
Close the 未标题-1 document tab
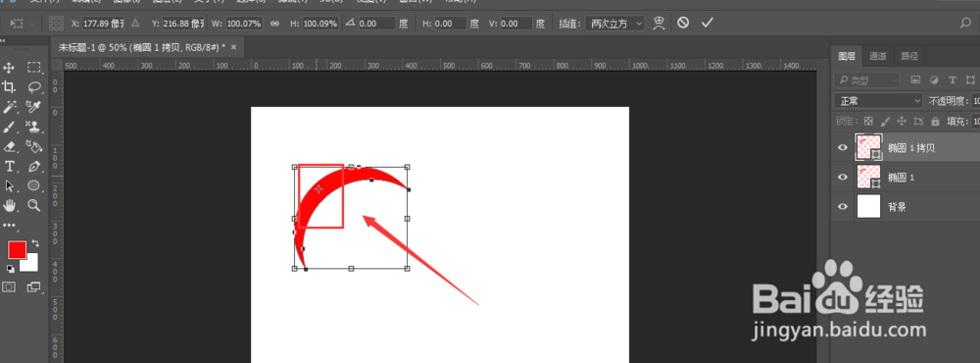tap(234, 47)
